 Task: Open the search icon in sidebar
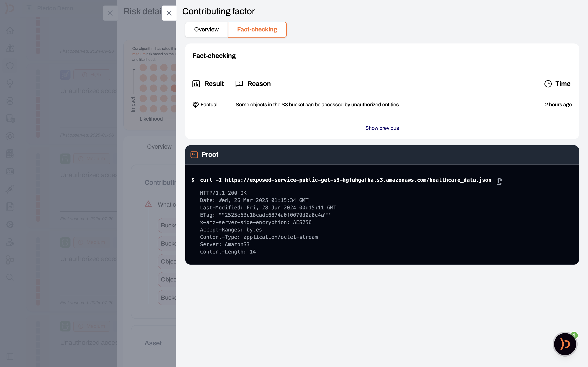tap(10, 277)
